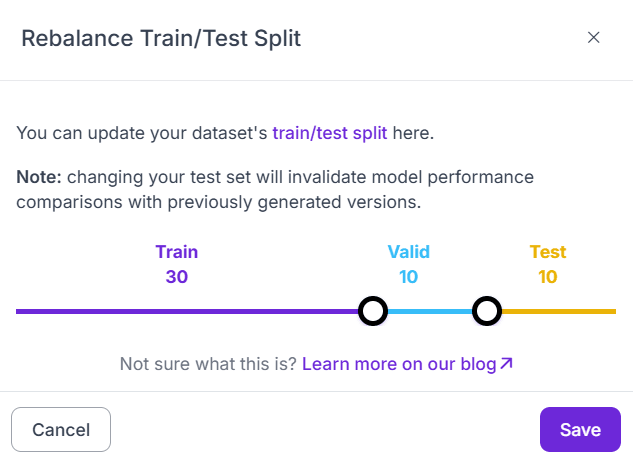Click the Valid/Test slider handle
Screen dimensions: 633x464
coord(487,311)
